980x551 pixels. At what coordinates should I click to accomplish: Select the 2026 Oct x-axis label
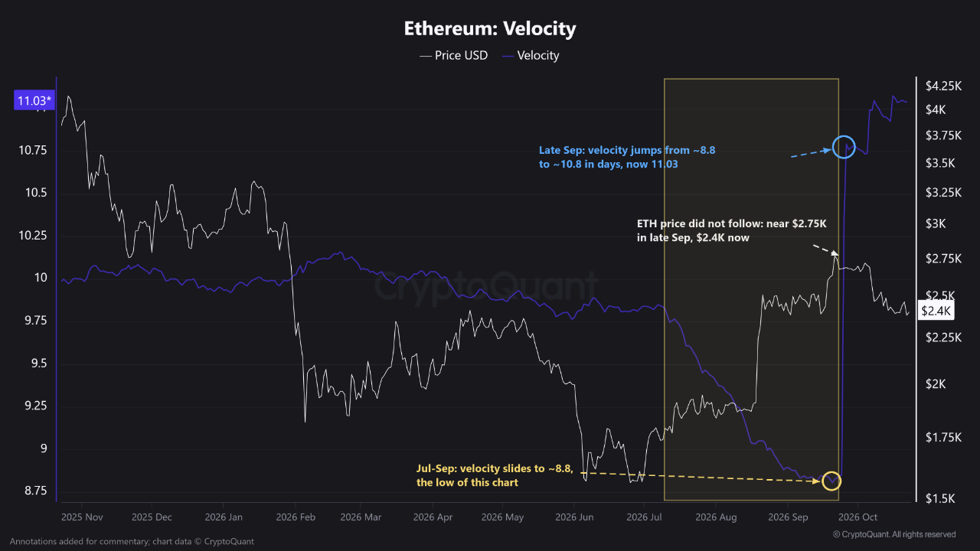[x=859, y=517]
